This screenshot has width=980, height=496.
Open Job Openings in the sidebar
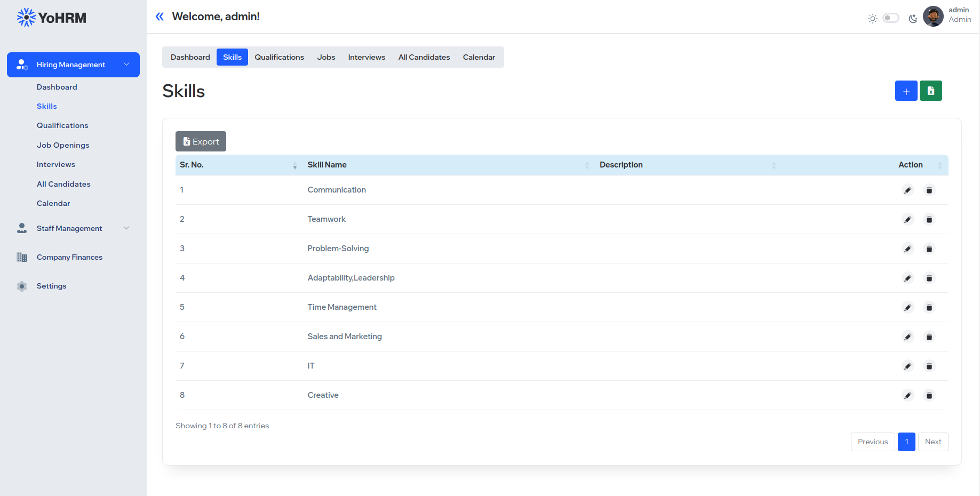[x=63, y=145]
